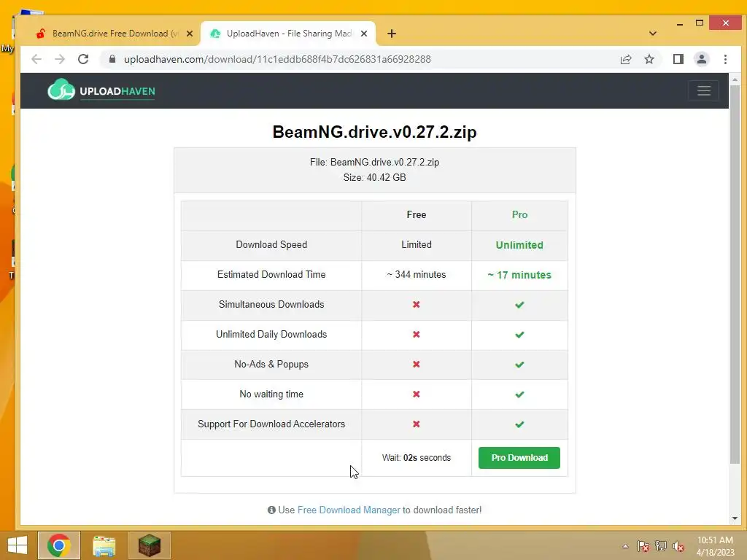Click green check for No waiting time
The image size is (747, 560).
[x=519, y=394]
